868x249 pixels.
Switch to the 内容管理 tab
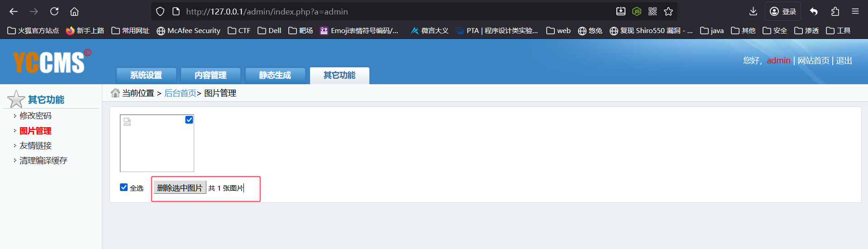click(x=210, y=75)
